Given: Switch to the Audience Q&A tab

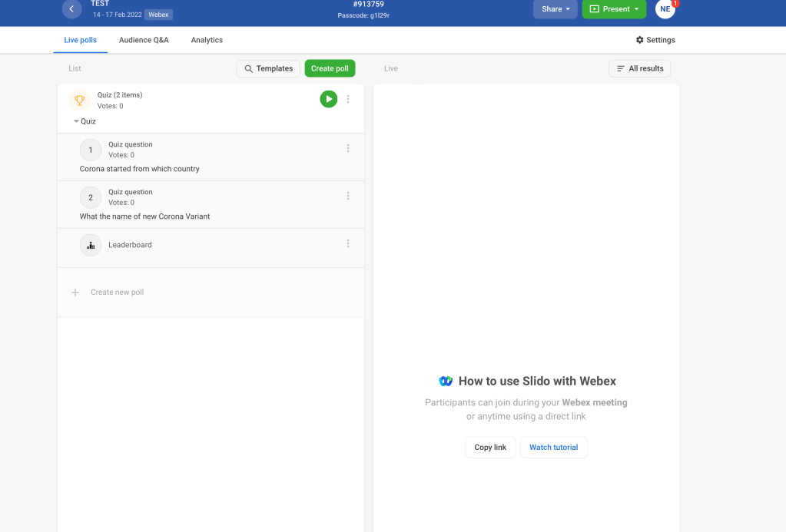Looking at the screenshot, I should click(x=144, y=40).
